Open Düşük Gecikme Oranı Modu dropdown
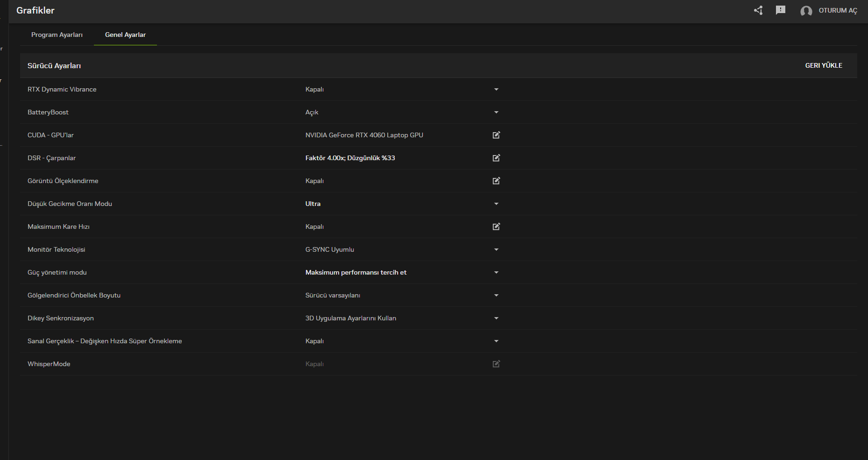The image size is (868, 460). pos(496,204)
